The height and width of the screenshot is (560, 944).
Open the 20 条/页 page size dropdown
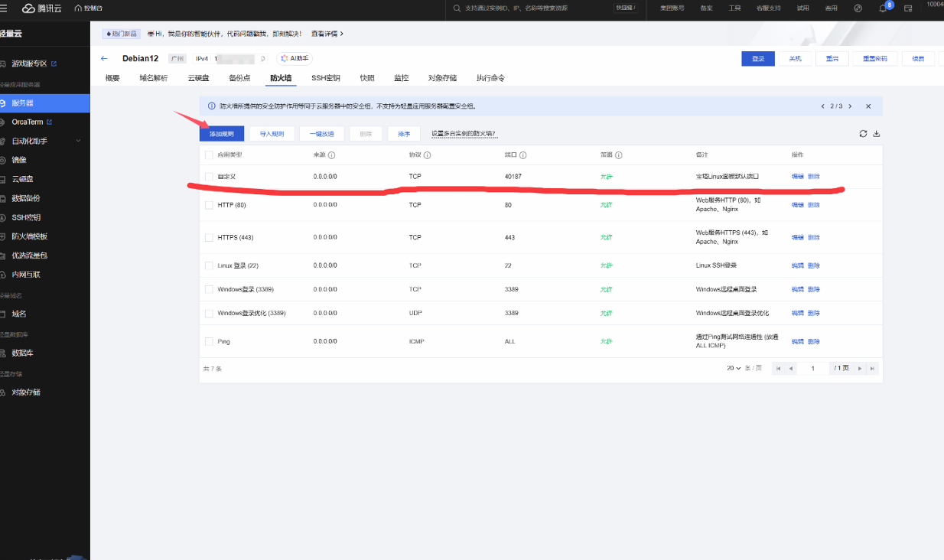coord(734,369)
